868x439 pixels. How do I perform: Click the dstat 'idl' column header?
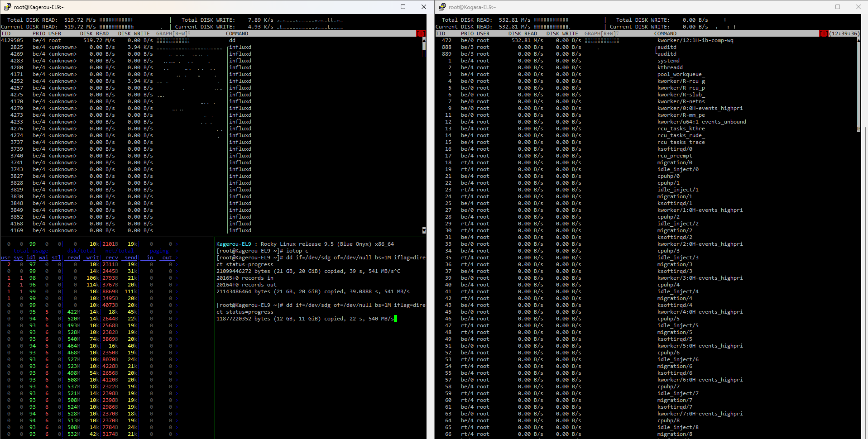[x=31, y=258]
